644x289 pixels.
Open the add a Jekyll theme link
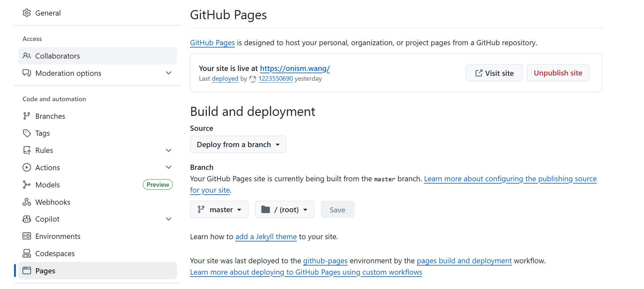pyautogui.click(x=266, y=237)
